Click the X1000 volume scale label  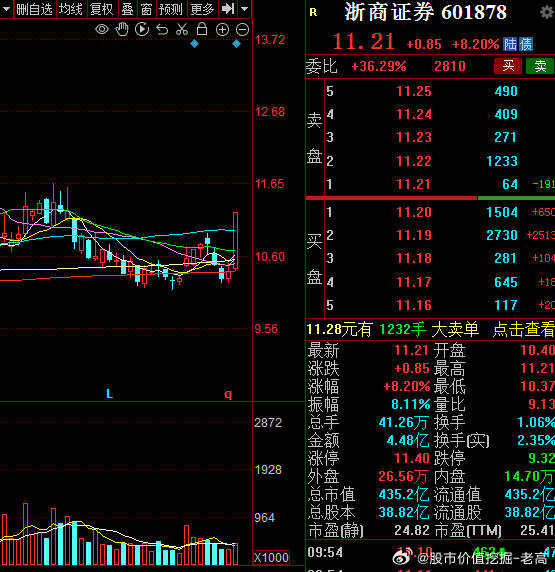point(271,558)
